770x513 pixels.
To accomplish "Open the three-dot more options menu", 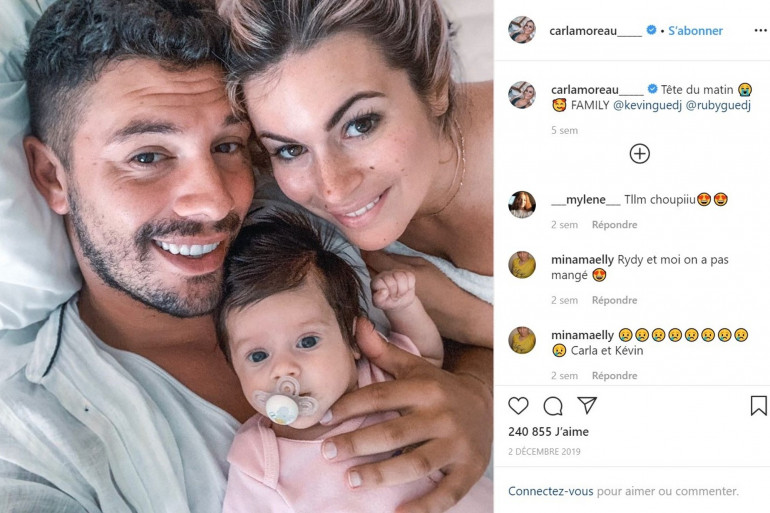I will click(x=760, y=30).
